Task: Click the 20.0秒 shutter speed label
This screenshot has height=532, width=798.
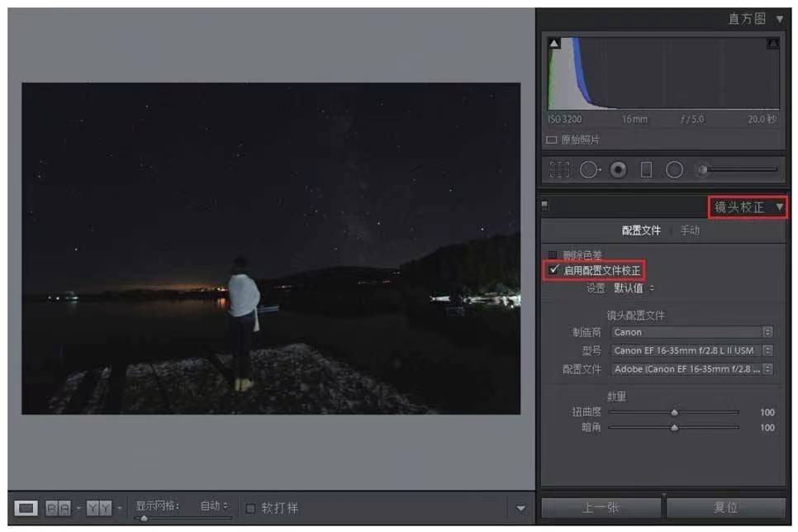Action: 762,119
